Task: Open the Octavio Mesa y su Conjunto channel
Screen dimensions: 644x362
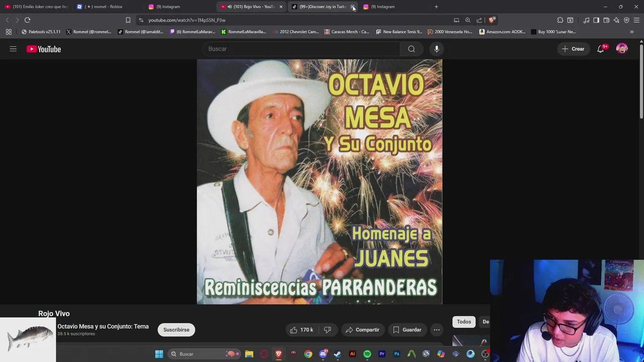Action: (x=103, y=326)
